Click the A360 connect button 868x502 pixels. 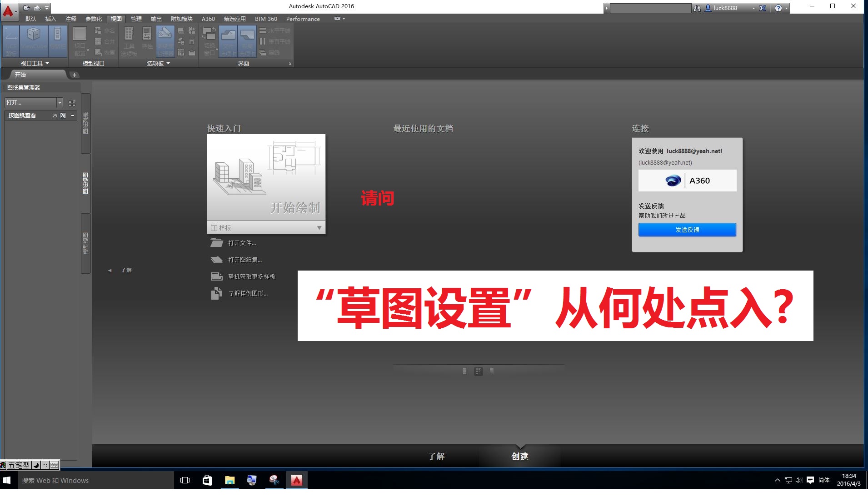tap(687, 181)
